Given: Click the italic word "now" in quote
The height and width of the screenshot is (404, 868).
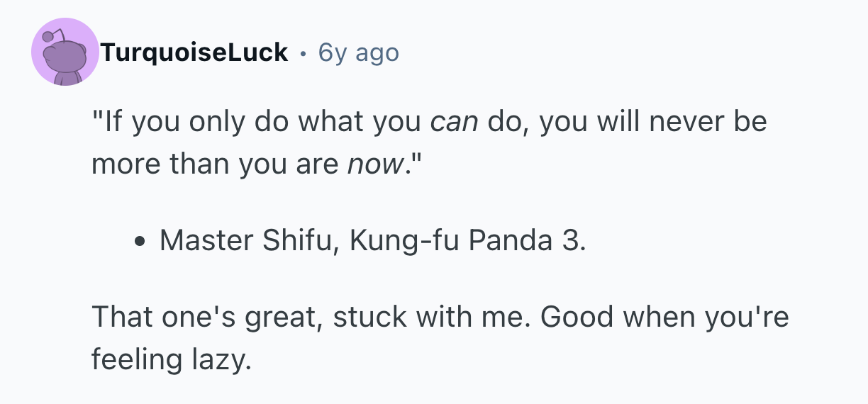Looking at the screenshot, I should point(374,164).
